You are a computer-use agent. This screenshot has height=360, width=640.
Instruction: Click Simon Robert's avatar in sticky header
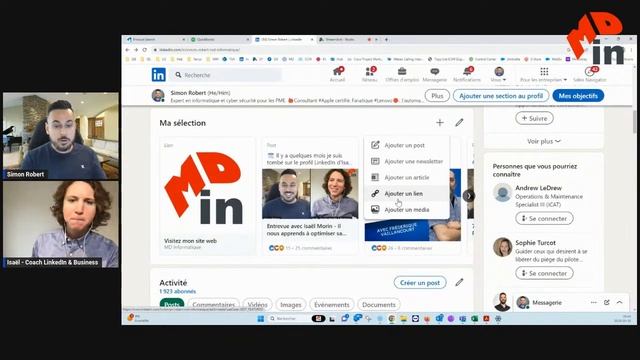pos(158,96)
